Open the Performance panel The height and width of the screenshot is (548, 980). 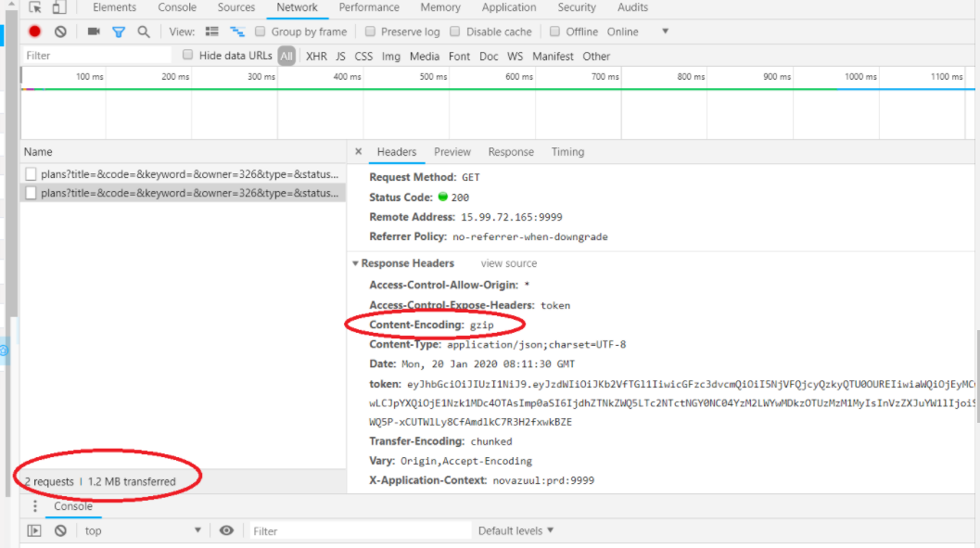pos(369,7)
